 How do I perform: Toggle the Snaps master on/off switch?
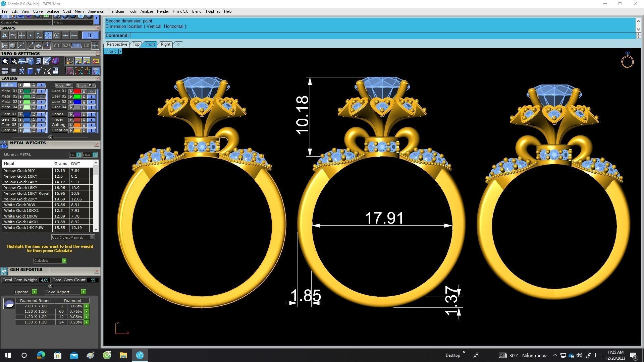pyautogui.click(x=90, y=35)
